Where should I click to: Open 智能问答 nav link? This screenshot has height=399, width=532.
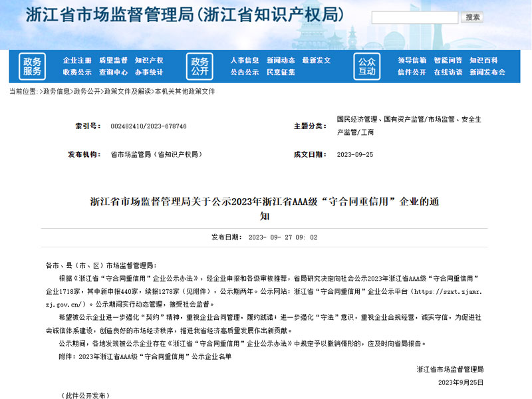point(448,61)
